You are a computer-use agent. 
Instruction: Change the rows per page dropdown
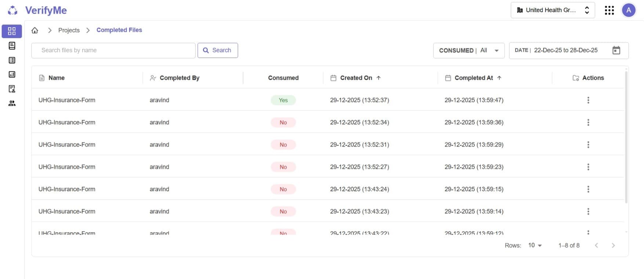click(x=535, y=245)
